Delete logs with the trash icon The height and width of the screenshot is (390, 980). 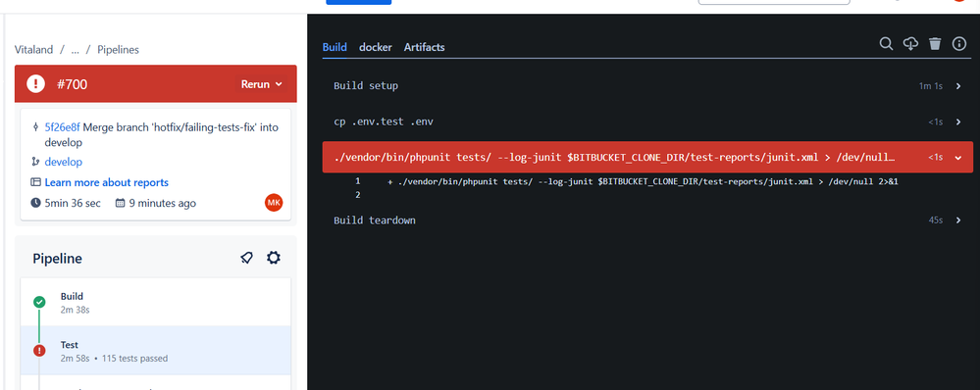click(x=935, y=44)
